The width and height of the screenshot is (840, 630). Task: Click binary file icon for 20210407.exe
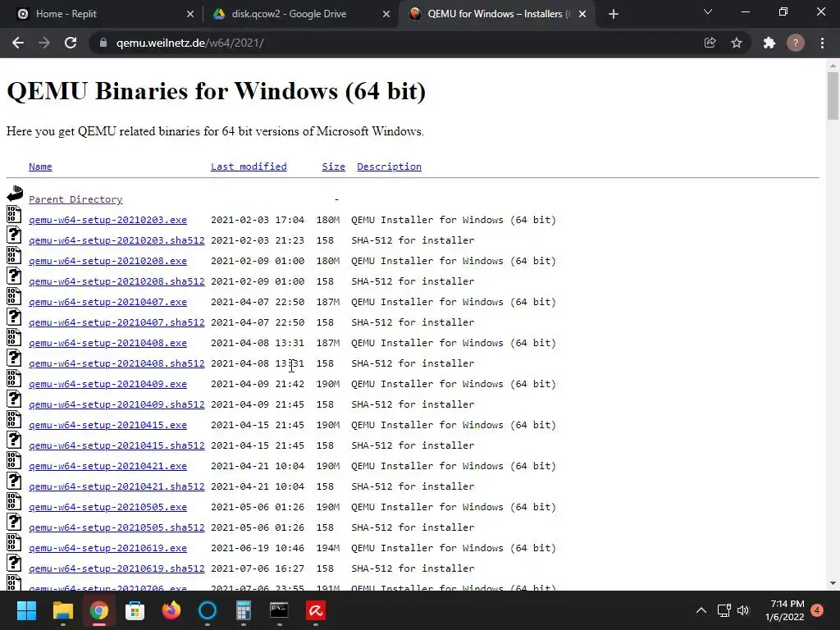[14, 296]
